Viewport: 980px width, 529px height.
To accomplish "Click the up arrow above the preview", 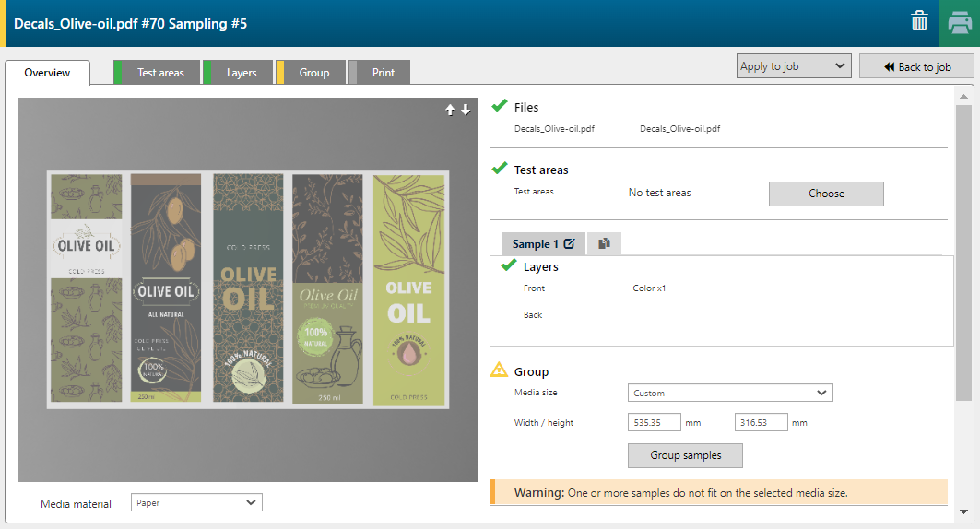I will (x=450, y=110).
